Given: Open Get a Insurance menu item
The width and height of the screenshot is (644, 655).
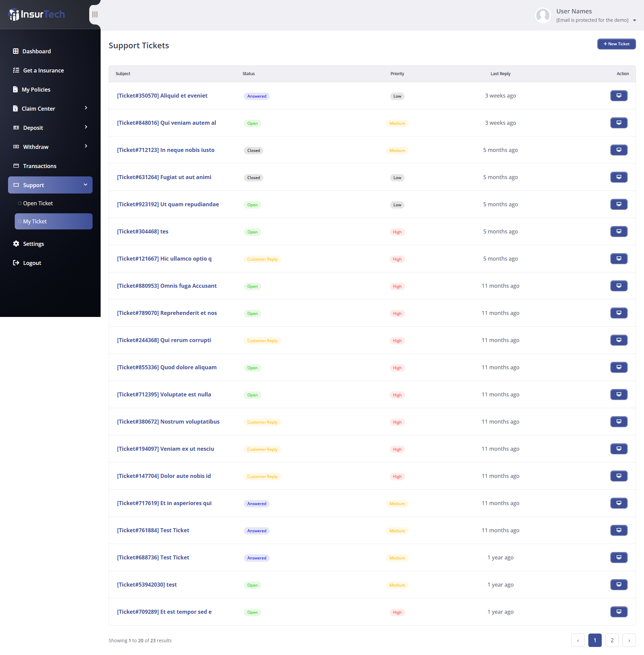Looking at the screenshot, I should point(43,70).
